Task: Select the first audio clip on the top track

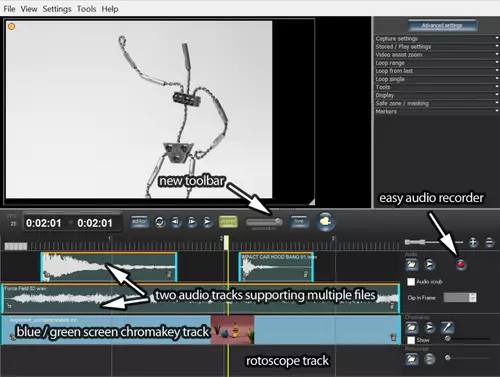Action: coord(109,267)
